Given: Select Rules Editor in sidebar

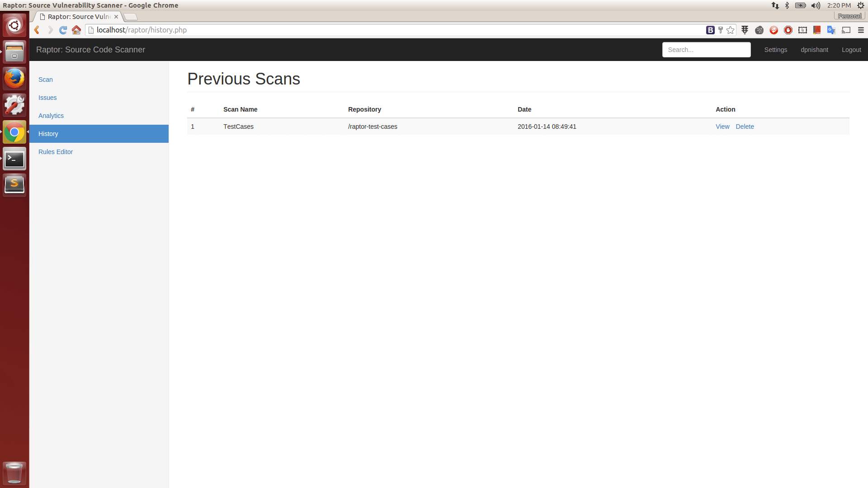Looking at the screenshot, I should 56,152.
